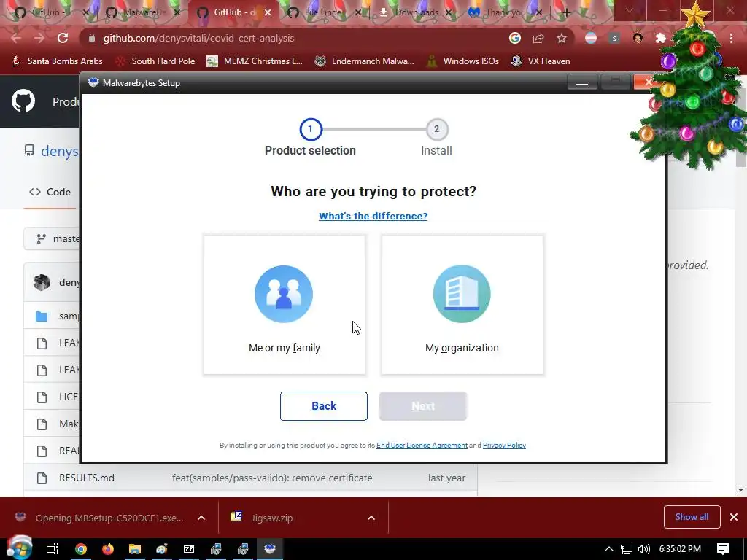Viewport: 747px width, 560px height.
Task: Click Malwarebytes Setup title bar icon
Action: pos(93,83)
